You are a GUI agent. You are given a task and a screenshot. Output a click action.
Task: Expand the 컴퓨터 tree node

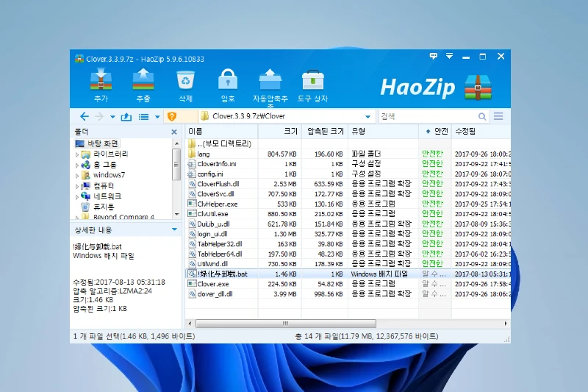point(77,186)
